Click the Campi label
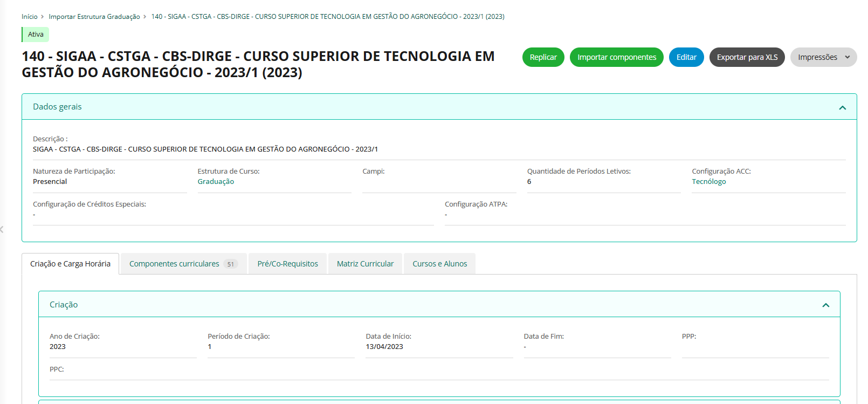This screenshot has width=868, height=404. click(x=374, y=172)
